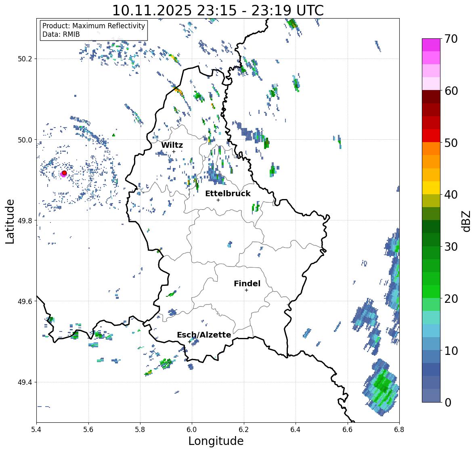
Task: Click the plus marker under Wiltz
Action: pyautogui.click(x=174, y=151)
